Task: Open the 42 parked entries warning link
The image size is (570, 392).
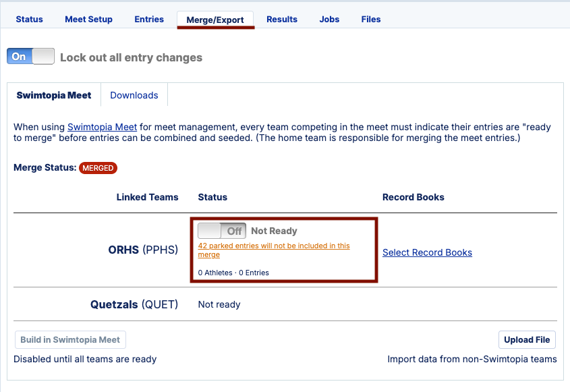Action: pyautogui.click(x=274, y=250)
